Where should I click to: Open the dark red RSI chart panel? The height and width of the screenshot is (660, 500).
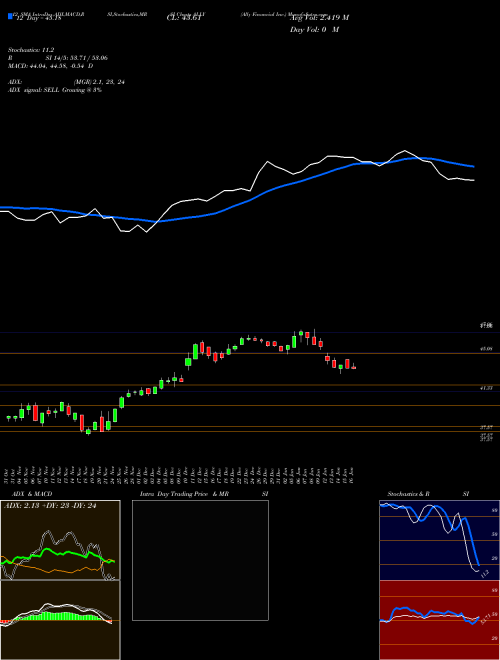[x=439, y=620]
